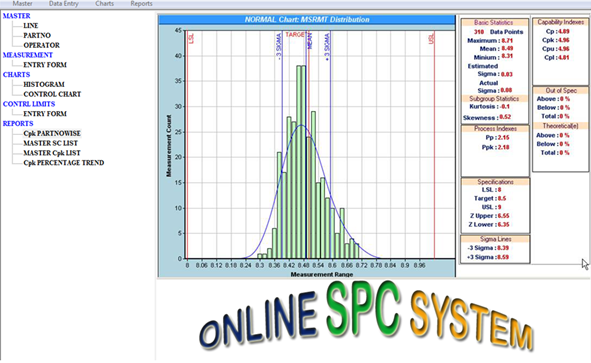591x363 pixels.
Task: Click the NORMAL Chart title bar
Action: [307, 20]
